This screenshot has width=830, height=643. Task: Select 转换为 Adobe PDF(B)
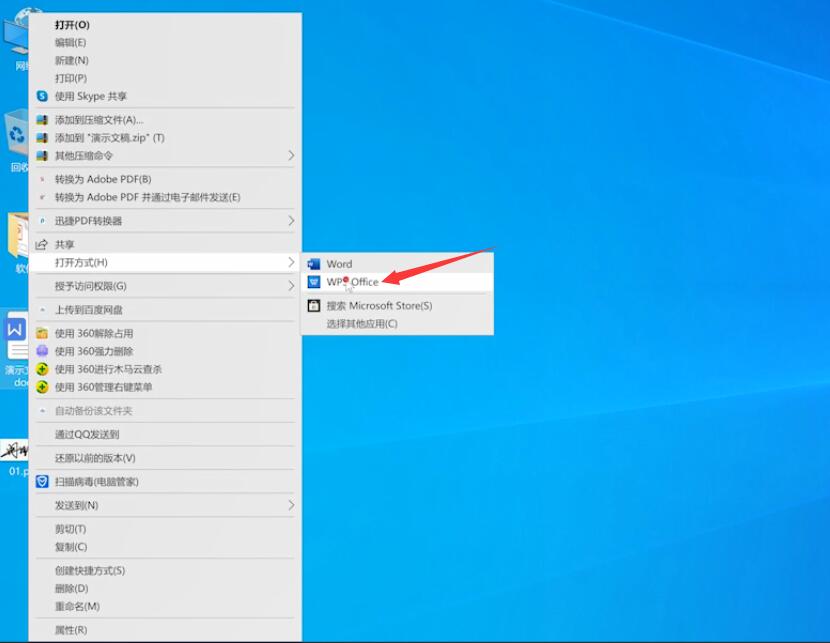(165, 179)
